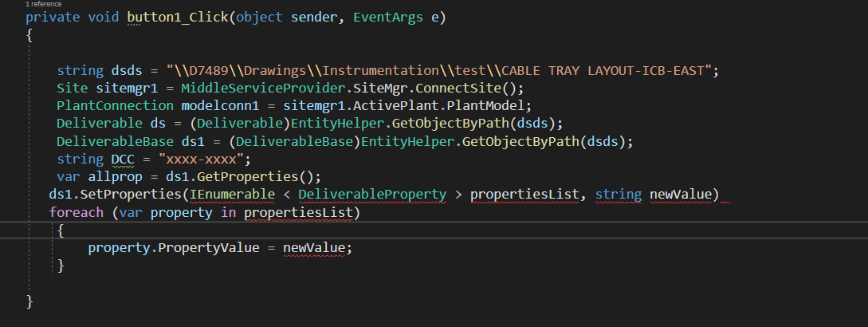Click the PlantConnection type name
The width and height of the screenshot is (868, 327).
point(115,106)
